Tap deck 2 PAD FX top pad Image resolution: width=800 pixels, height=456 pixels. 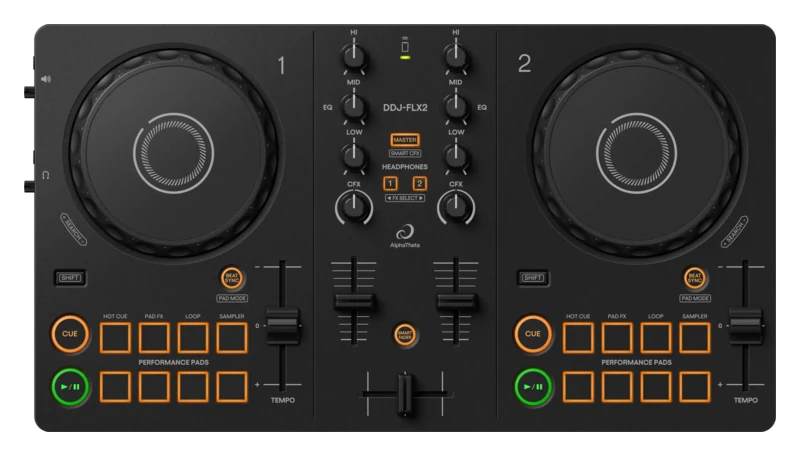pyautogui.click(x=617, y=338)
